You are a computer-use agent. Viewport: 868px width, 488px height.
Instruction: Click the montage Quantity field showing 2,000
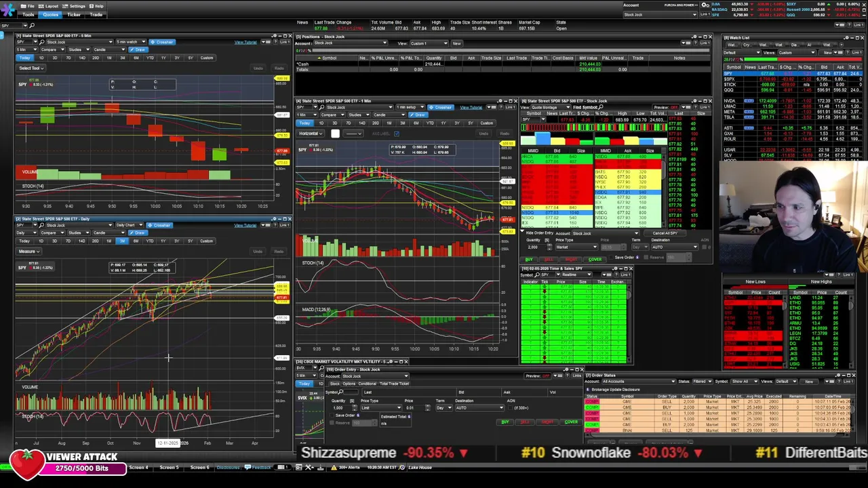539,247
